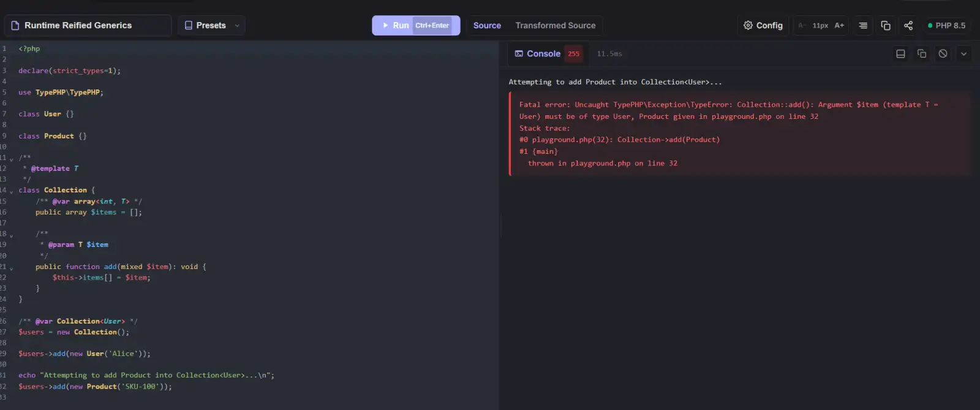Viewport: 980px width, 410px height.
Task: Increase font size with A+ button
Action: (839, 25)
